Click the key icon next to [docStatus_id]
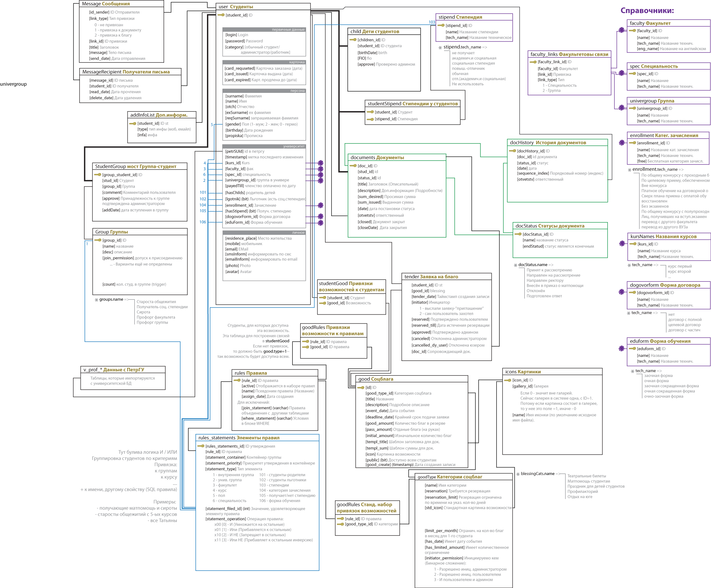711x588 pixels. 518,234
